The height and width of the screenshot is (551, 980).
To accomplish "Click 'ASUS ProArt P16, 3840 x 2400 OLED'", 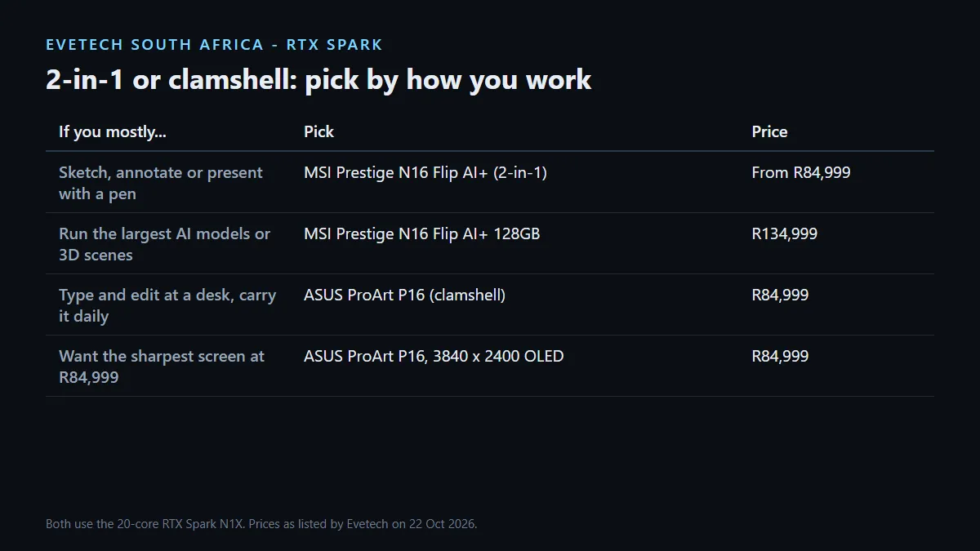I will tap(434, 356).
